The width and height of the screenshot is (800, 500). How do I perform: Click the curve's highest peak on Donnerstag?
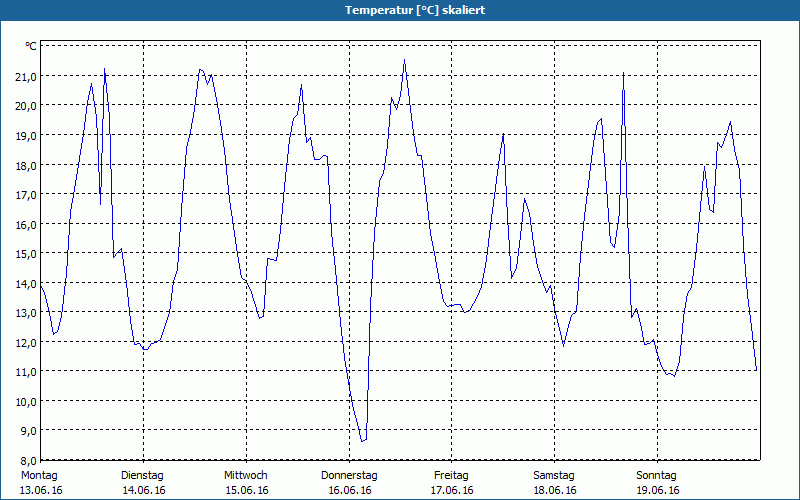point(405,60)
